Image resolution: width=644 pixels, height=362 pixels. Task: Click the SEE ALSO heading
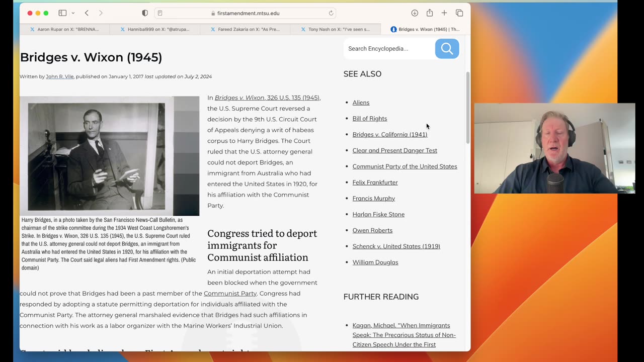click(362, 74)
